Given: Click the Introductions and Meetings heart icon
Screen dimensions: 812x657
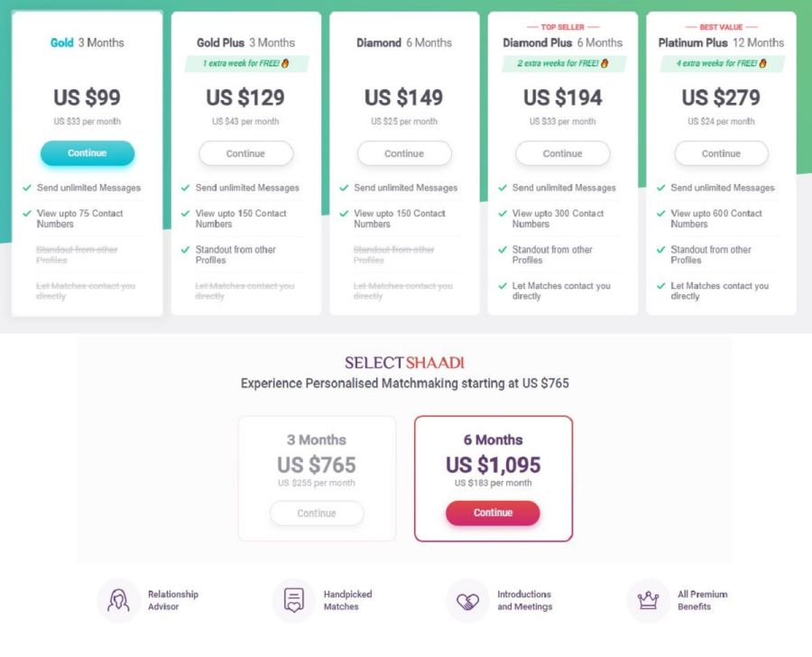Looking at the screenshot, I should point(467,600).
